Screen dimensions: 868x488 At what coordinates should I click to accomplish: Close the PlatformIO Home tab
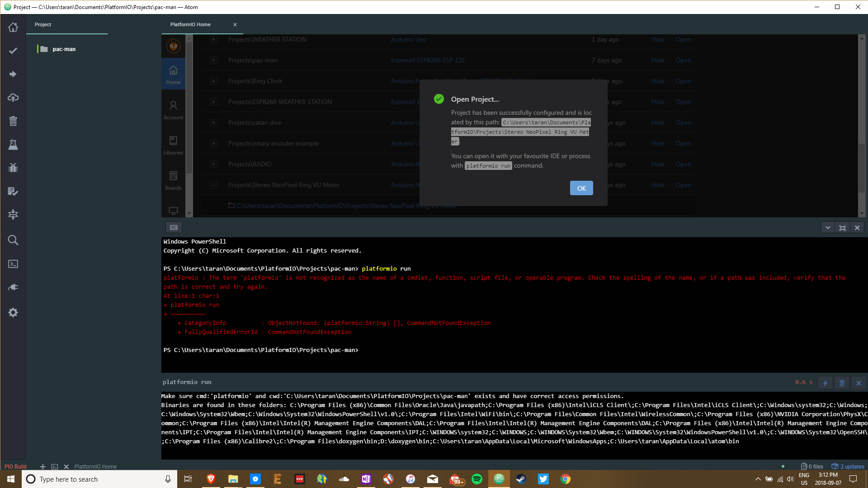[235, 25]
